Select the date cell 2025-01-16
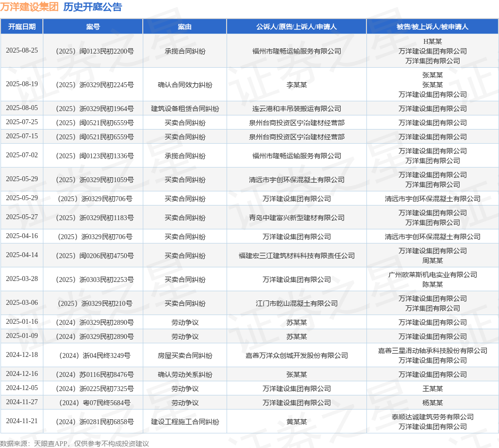Image resolution: width=499 pixels, height=448 pixels. point(22,322)
